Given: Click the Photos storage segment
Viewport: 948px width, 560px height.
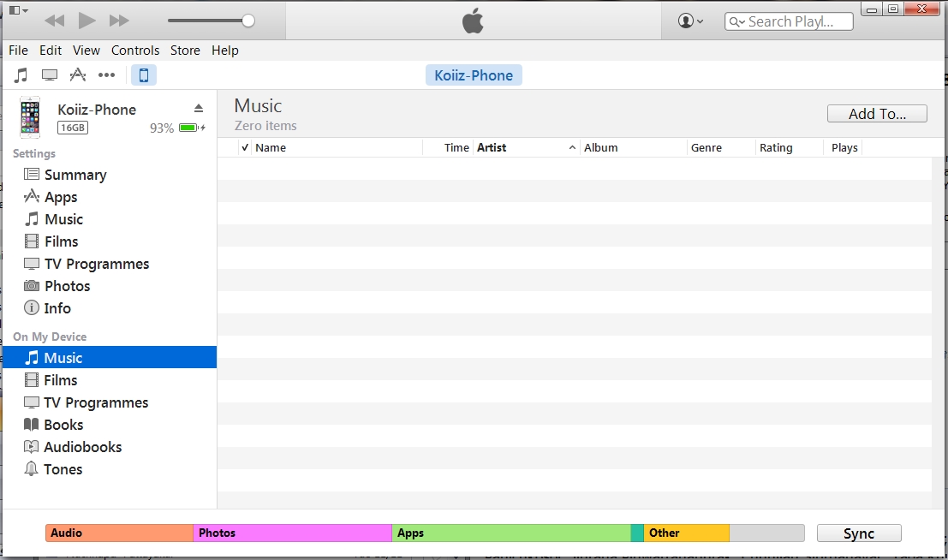Looking at the screenshot, I should pos(293,533).
